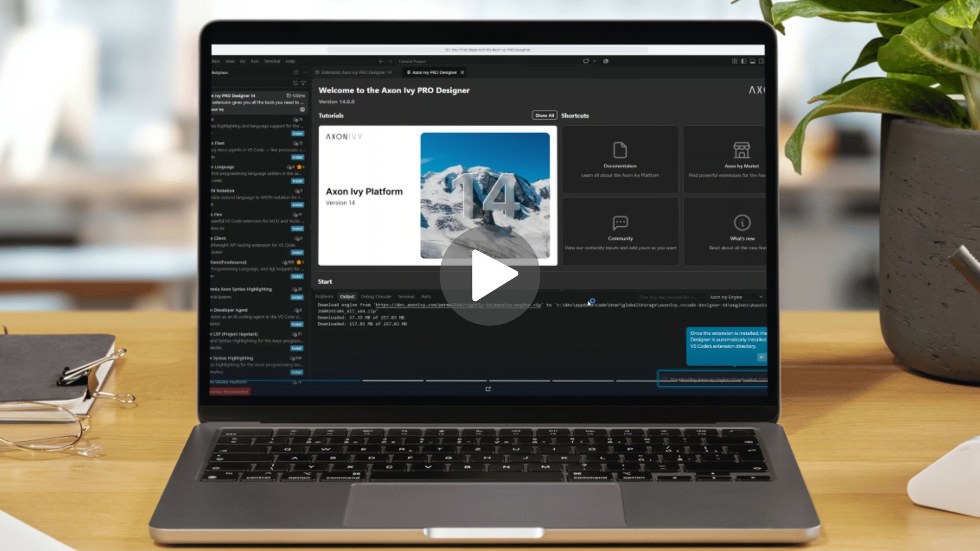
Task: Filter the extensions list
Action: click(x=303, y=83)
